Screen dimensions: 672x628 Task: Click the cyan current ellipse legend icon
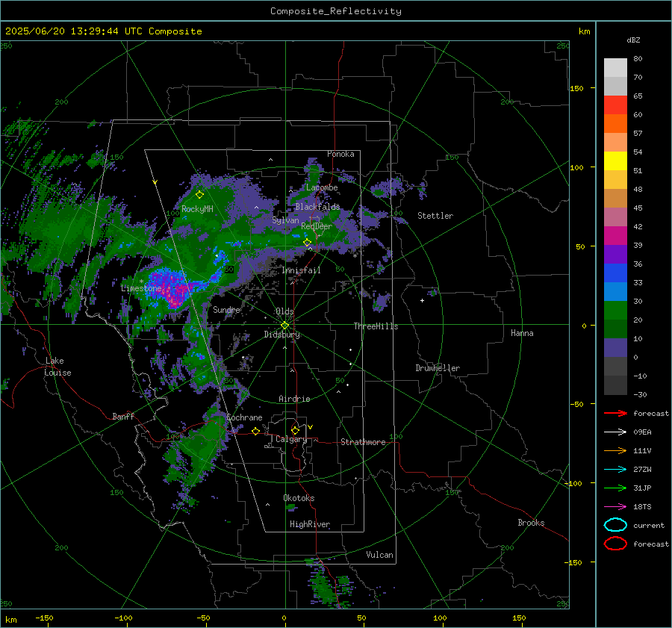tap(615, 525)
